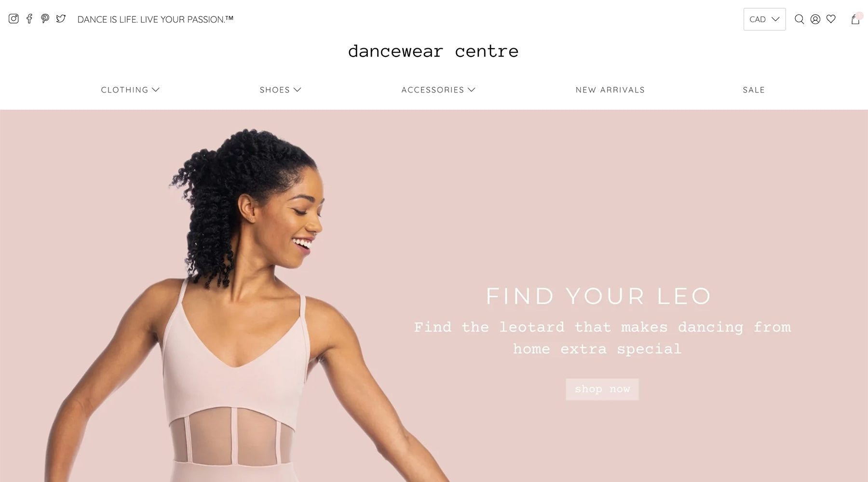This screenshot has width=868, height=482.
Task: Expand the Clothing menu chevron
Action: point(156,90)
